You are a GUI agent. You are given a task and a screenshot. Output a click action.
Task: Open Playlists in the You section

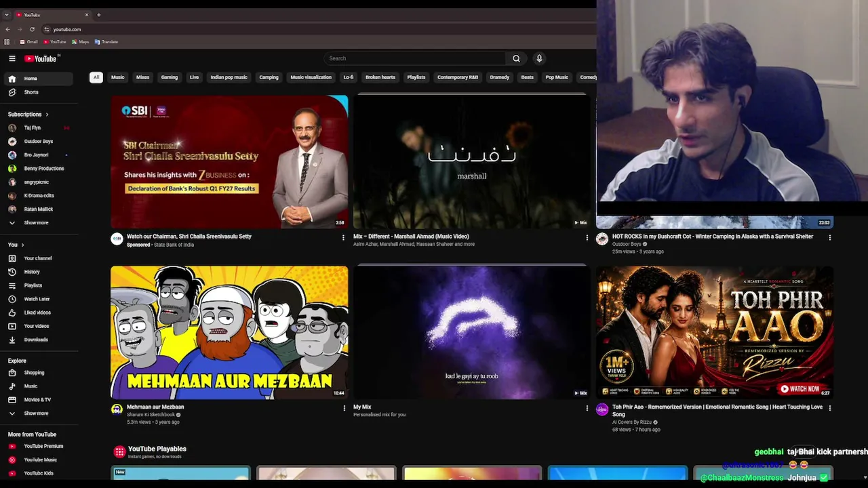click(38, 285)
